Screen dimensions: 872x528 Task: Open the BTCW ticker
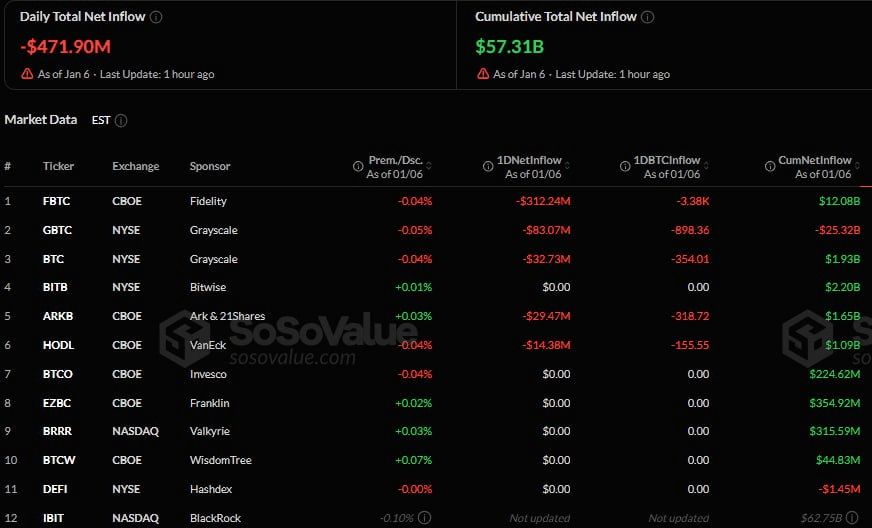(x=59, y=461)
